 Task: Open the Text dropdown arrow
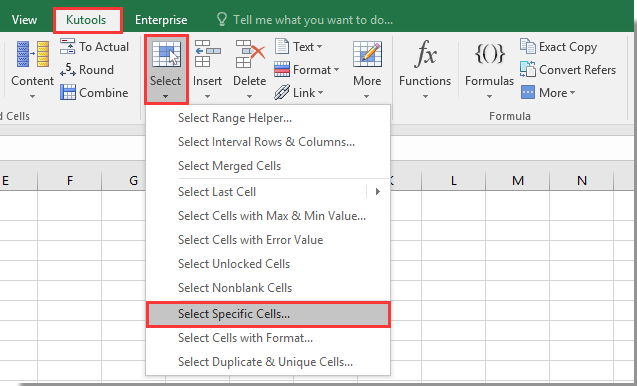pos(319,47)
